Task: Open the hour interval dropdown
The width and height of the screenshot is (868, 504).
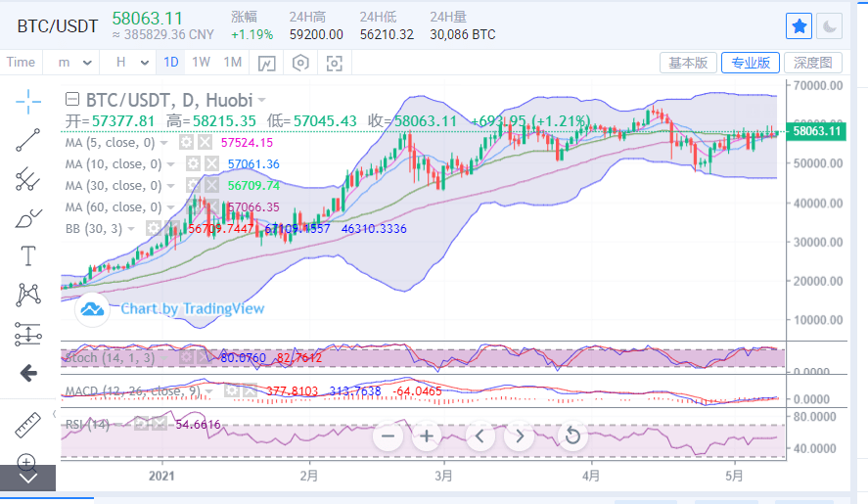Action: [x=132, y=63]
